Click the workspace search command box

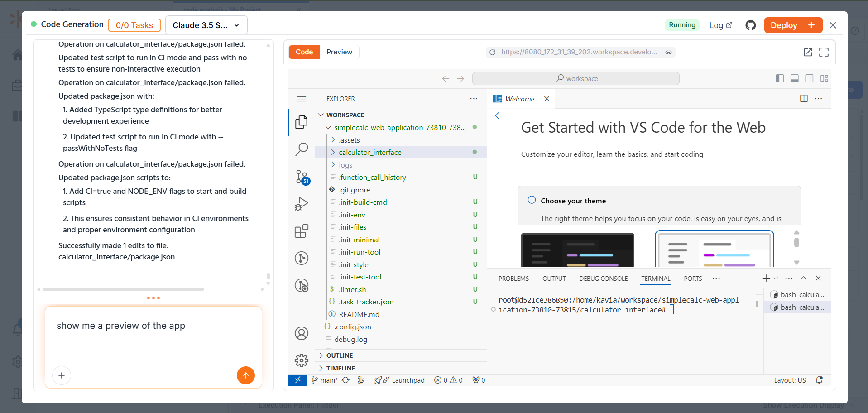point(575,78)
